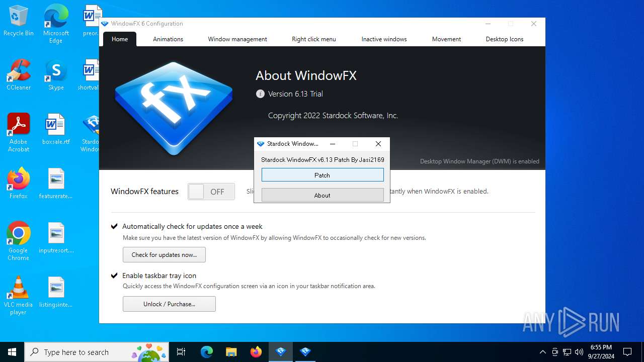The image size is (644, 362).
Task: Click the Version 6.13 Trial text
Action: [295, 94]
